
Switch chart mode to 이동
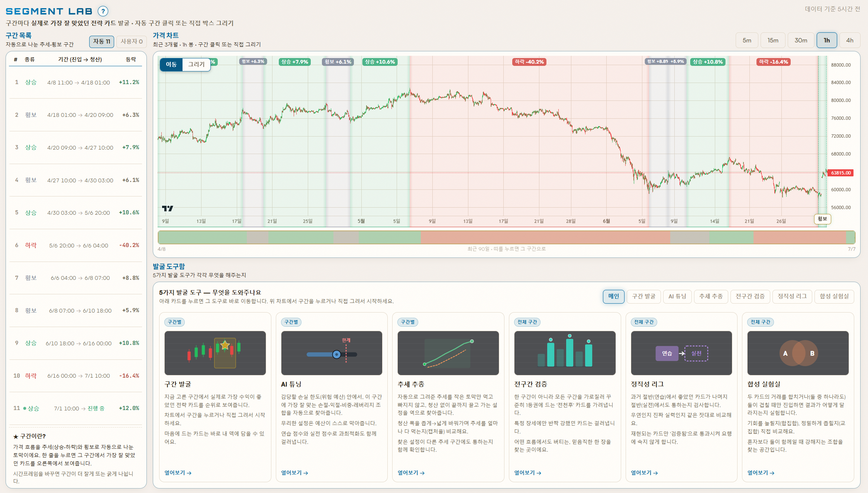pyautogui.click(x=171, y=64)
